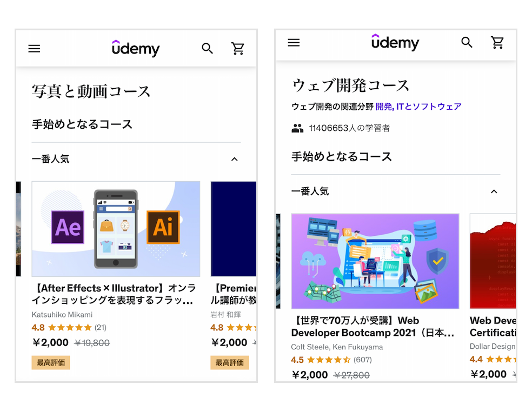Click instructor name 岩村 和輝
Viewport: 532px width, 411px height.
[x=225, y=315]
